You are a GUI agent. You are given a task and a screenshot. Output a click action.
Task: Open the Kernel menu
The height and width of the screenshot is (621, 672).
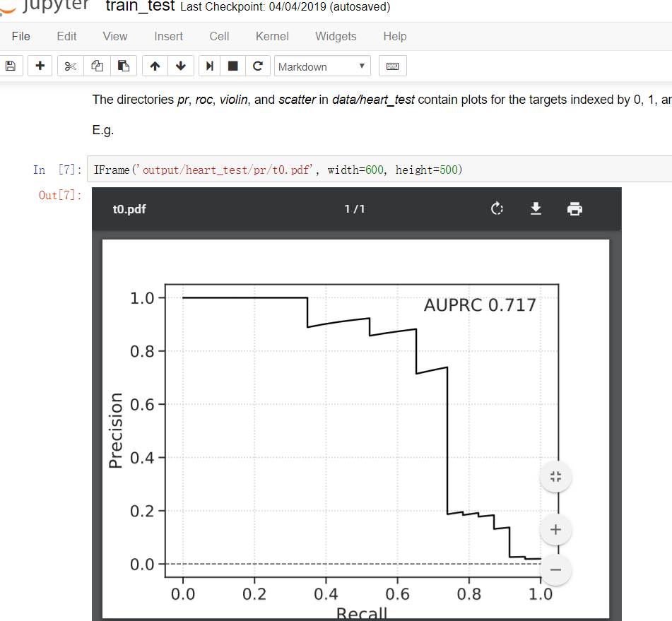click(x=272, y=36)
